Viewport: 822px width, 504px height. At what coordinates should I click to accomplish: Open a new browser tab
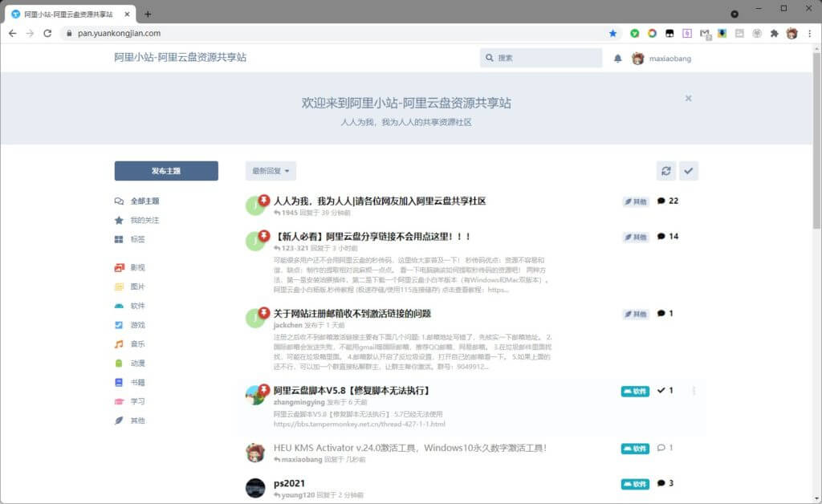point(148,14)
